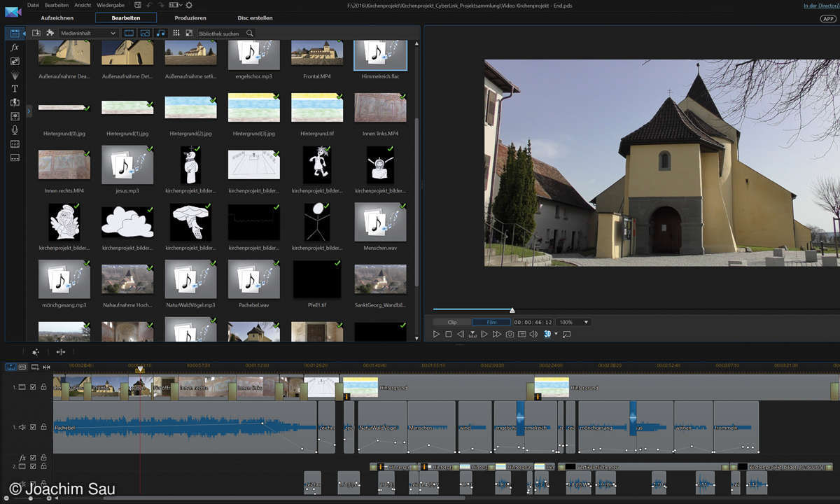Open the Wiedergabe menu
The image size is (840, 504).
click(111, 5)
